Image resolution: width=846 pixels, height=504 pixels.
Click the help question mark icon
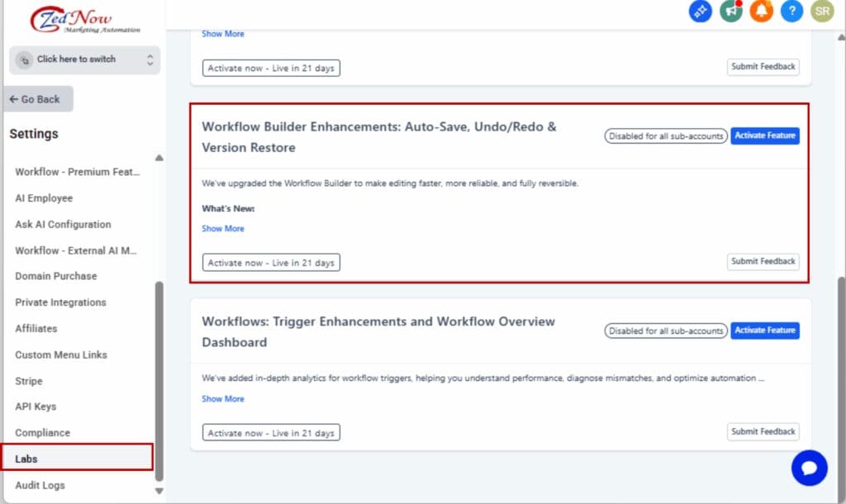(x=791, y=12)
